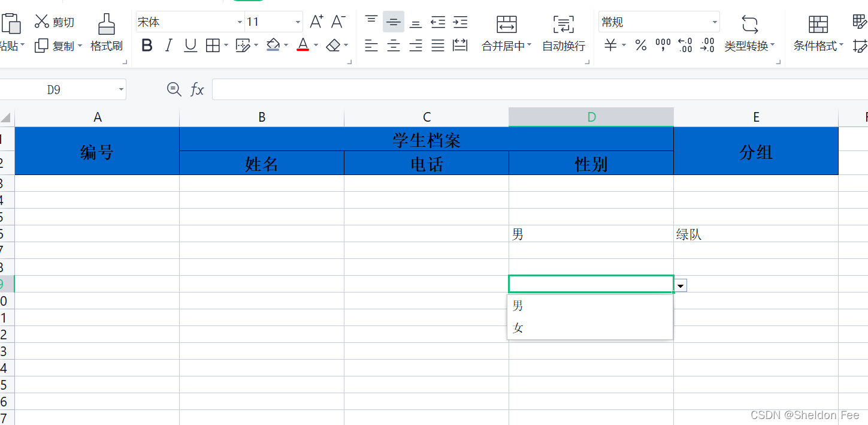Click the draw border pencil icon
868x425 pixels.
coord(242,46)
